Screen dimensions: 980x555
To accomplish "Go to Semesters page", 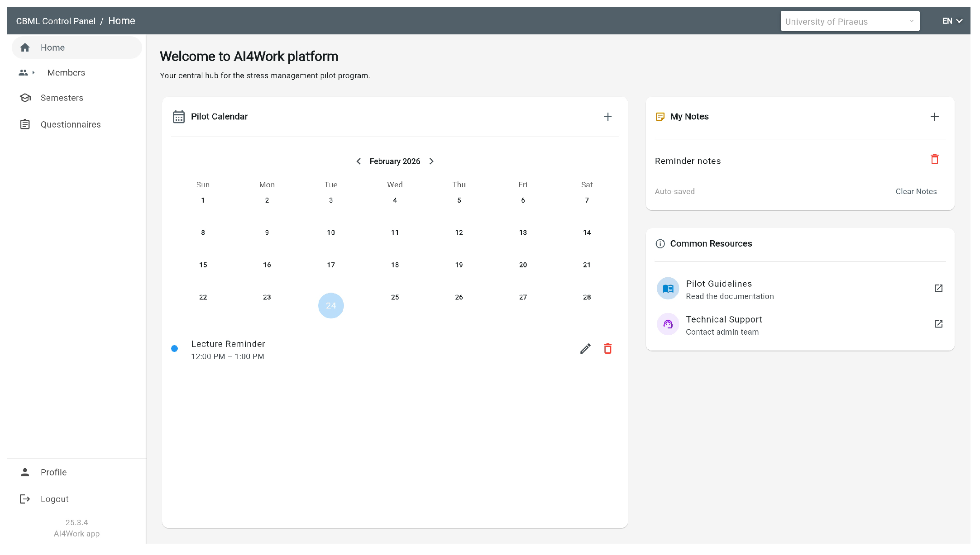I will pyautogui.click(x=62, y=98).
